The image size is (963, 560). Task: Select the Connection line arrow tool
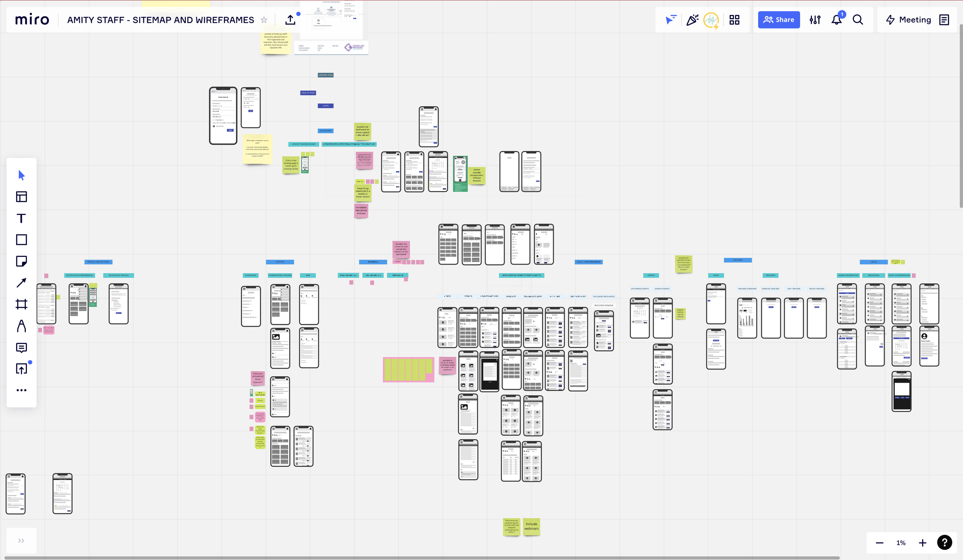(21, 283)
